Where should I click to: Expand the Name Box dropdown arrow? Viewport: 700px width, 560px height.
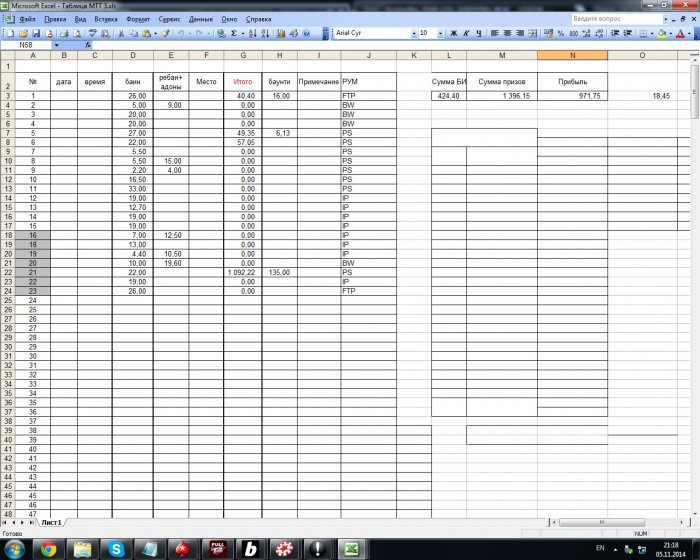(56, 45)
